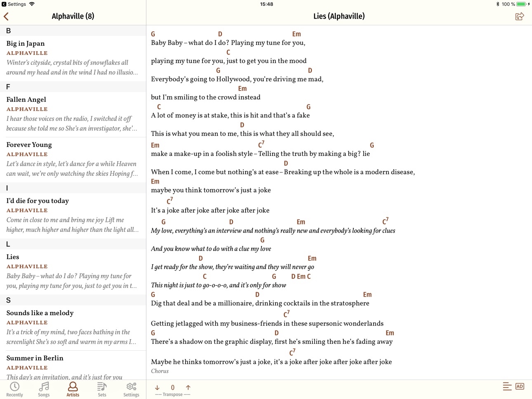Click the lyric 'A lot of money is at stake'
This screenshot has height=399, width=532.
(190, 116)
